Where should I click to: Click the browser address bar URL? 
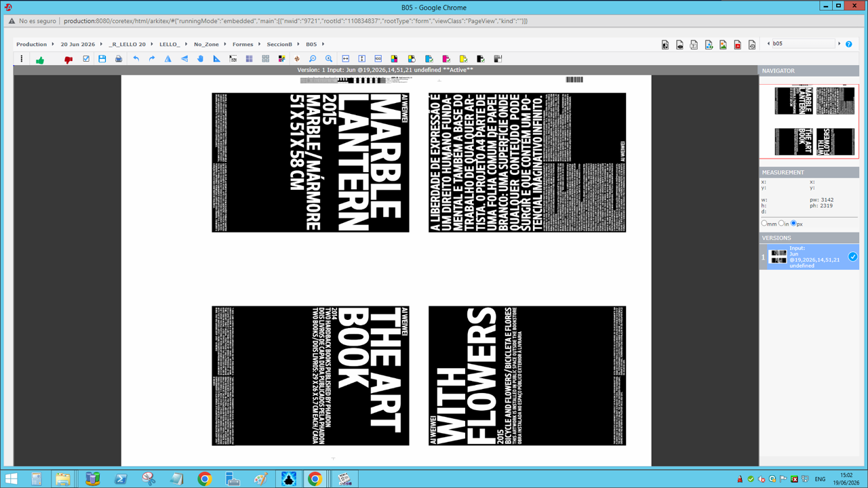pos(296,21)
